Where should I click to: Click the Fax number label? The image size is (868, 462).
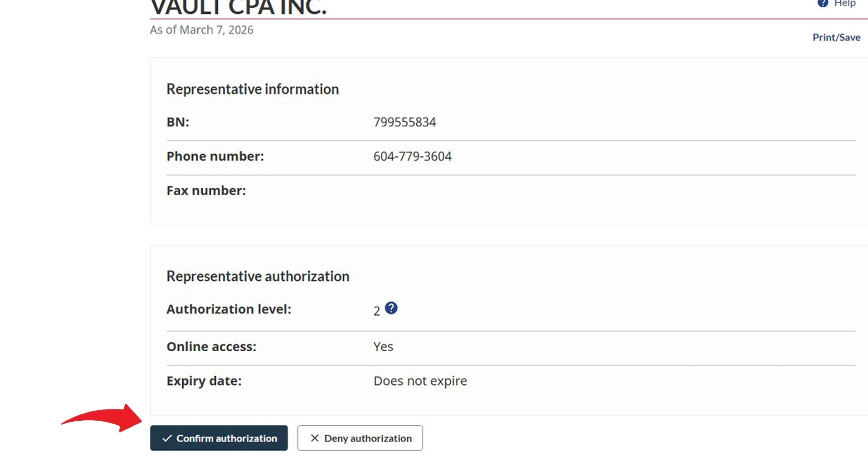click(206, 191)
